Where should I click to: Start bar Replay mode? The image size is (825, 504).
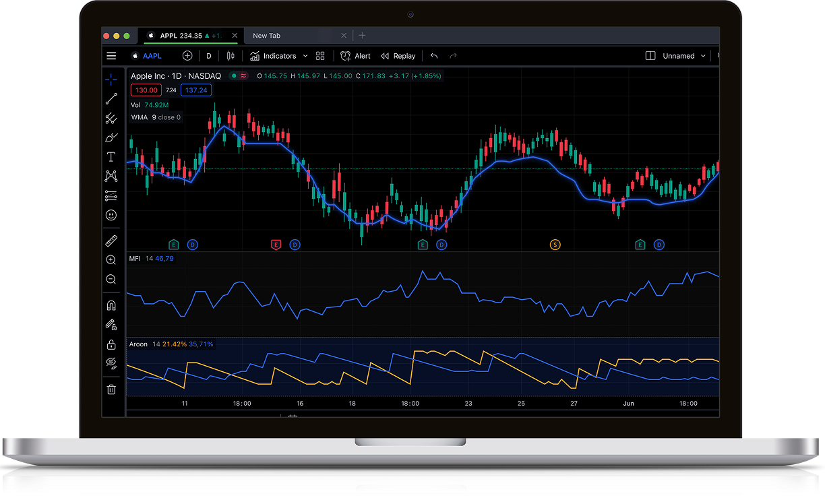398,56
